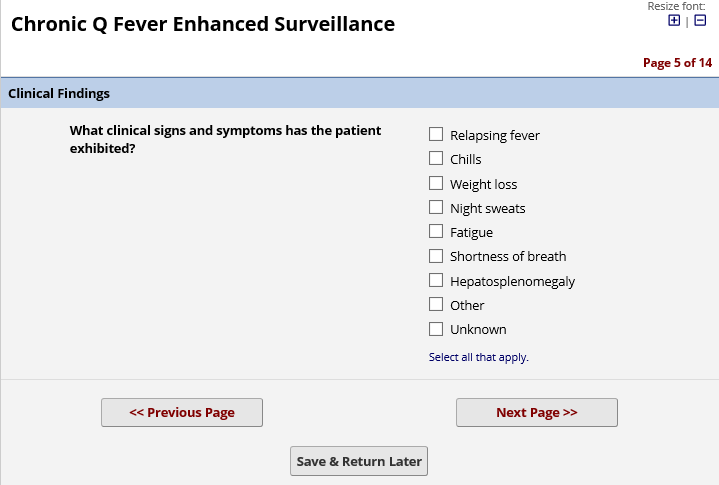Click the Chronic Q Fever survey title
The height and width of the screenshot is (485, 719).
203,24
